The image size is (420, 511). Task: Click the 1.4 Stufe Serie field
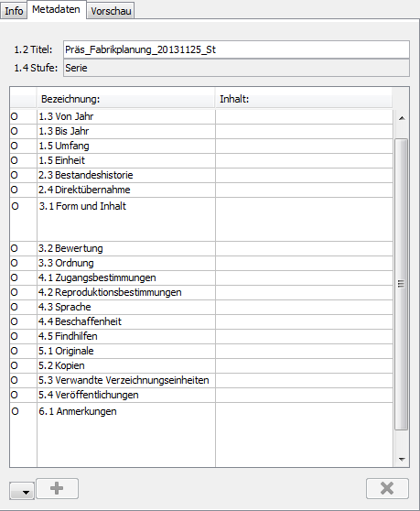236,68
